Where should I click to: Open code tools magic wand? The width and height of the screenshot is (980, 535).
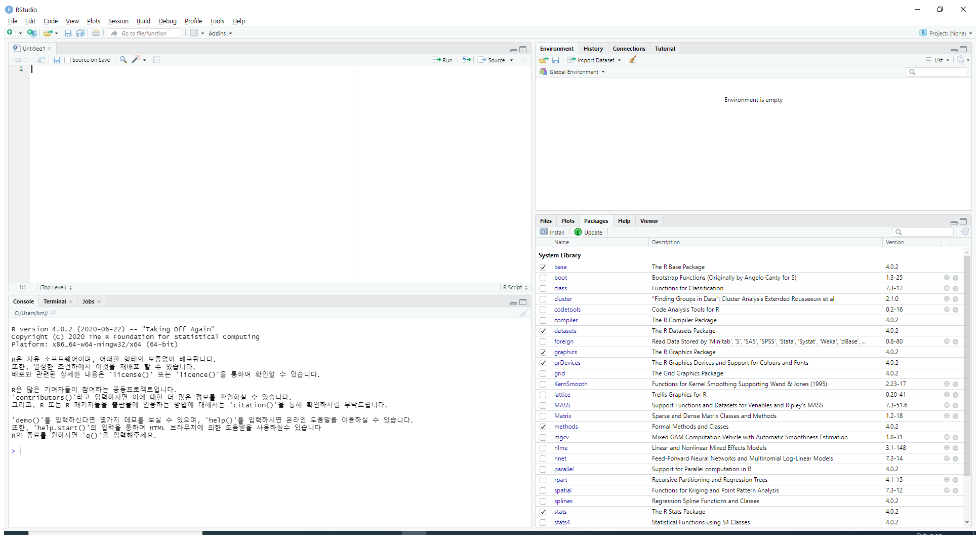coord(136,60)
